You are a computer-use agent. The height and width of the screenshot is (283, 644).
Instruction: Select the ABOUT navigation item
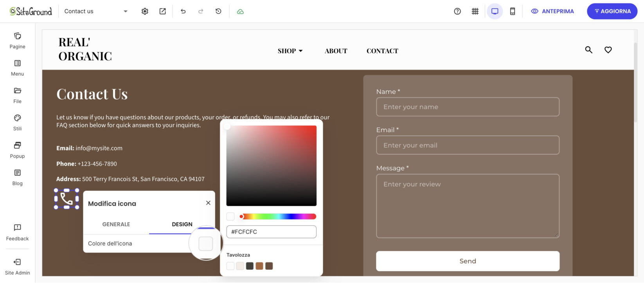(x=336, y=51)
